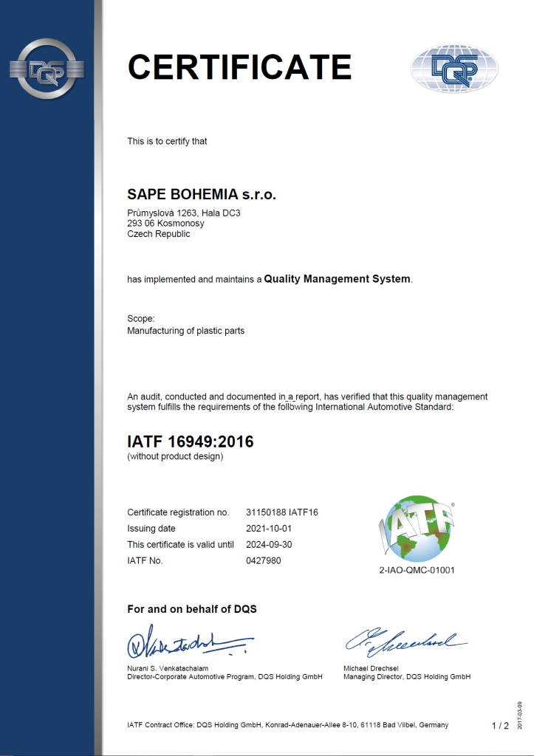Viewport: 534px width, 756px height.
Task: Click the IATF Contract Office footer line
Action: point(287,725)
